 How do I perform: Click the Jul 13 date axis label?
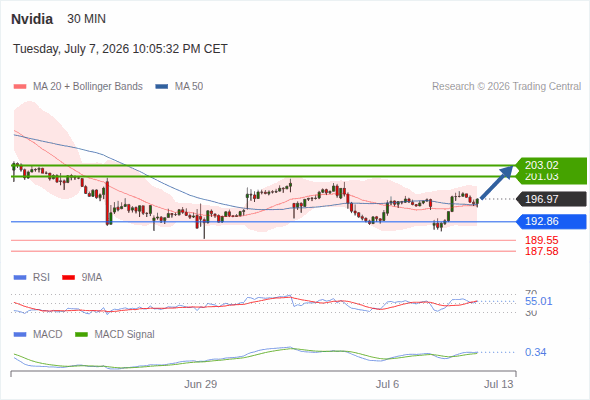pyautogui.click(x=499, y=384)
